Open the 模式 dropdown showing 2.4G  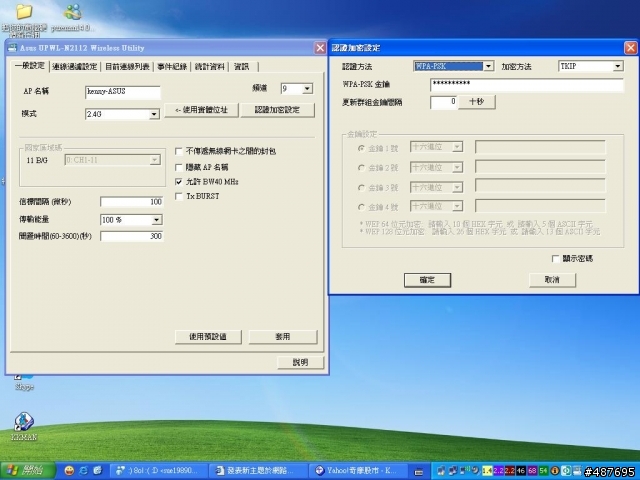(122, 114)
